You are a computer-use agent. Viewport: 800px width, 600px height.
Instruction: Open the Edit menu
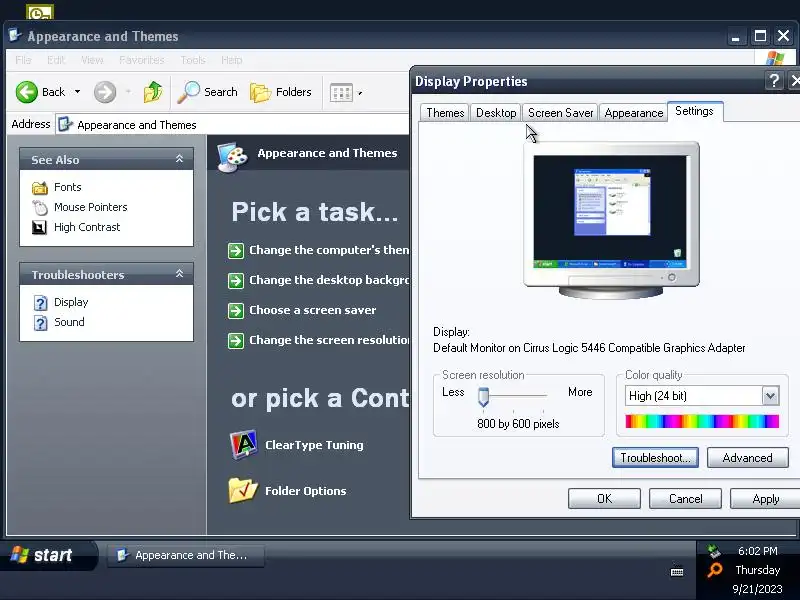pyautogui.click(x=56, y=60)
